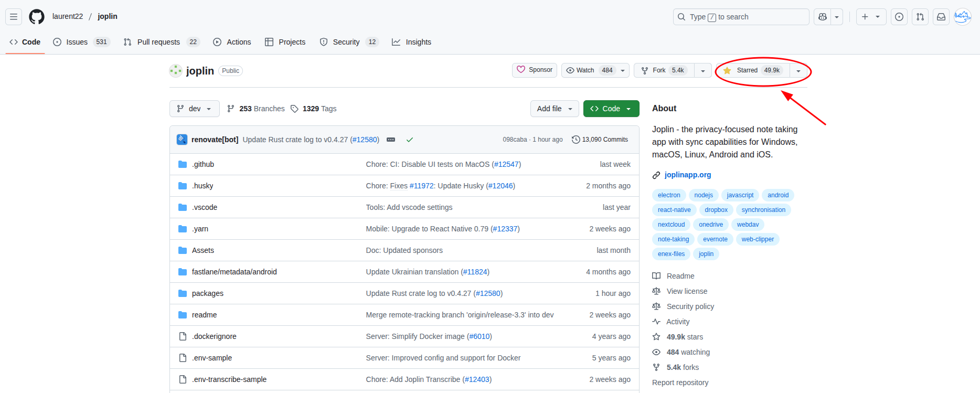Open the Copilot chat icon
Screen dimensions: 980x393
(823, 17)
